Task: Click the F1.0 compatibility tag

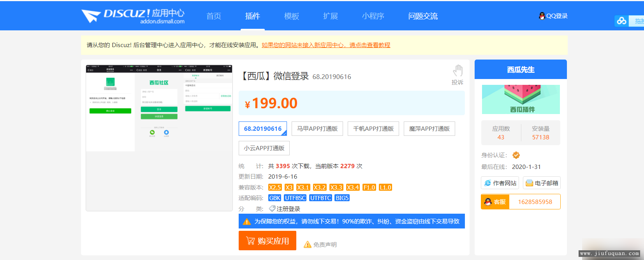Action: point(369,187)
